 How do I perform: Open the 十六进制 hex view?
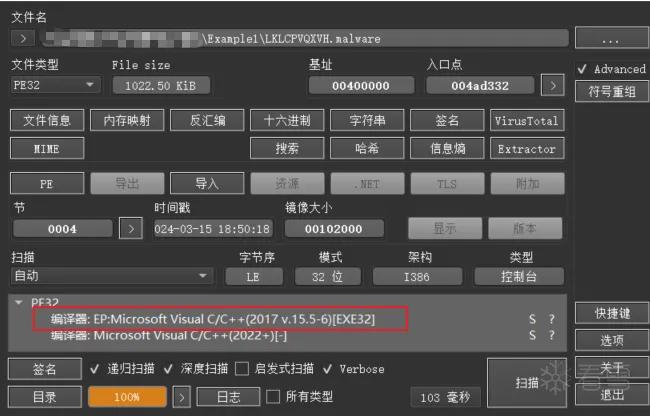pos(287,121)
